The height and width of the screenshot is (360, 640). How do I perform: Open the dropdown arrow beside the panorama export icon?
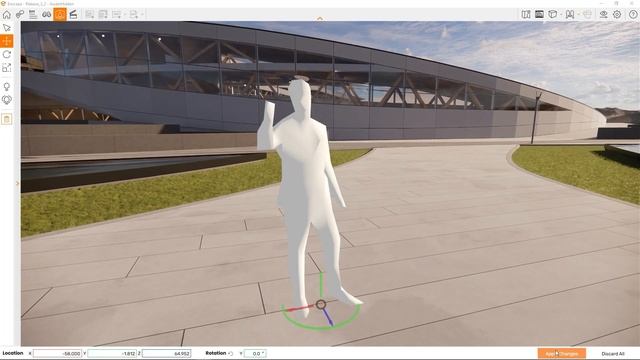(124, 15)
